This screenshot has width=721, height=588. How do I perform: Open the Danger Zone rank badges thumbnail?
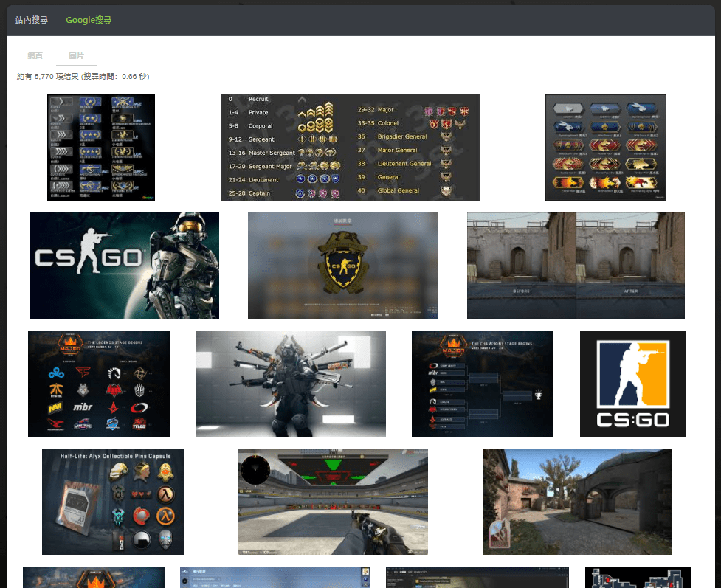[606, 148]
